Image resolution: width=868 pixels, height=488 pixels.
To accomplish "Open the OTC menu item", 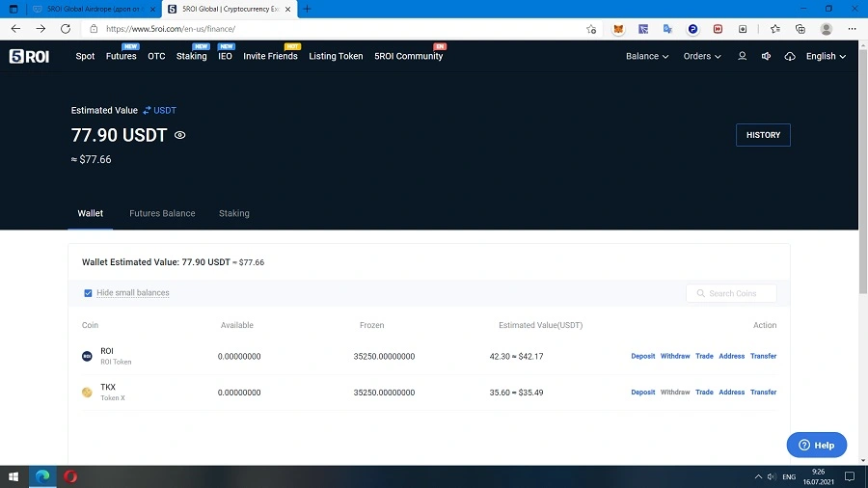I will (x=156, y=56).
